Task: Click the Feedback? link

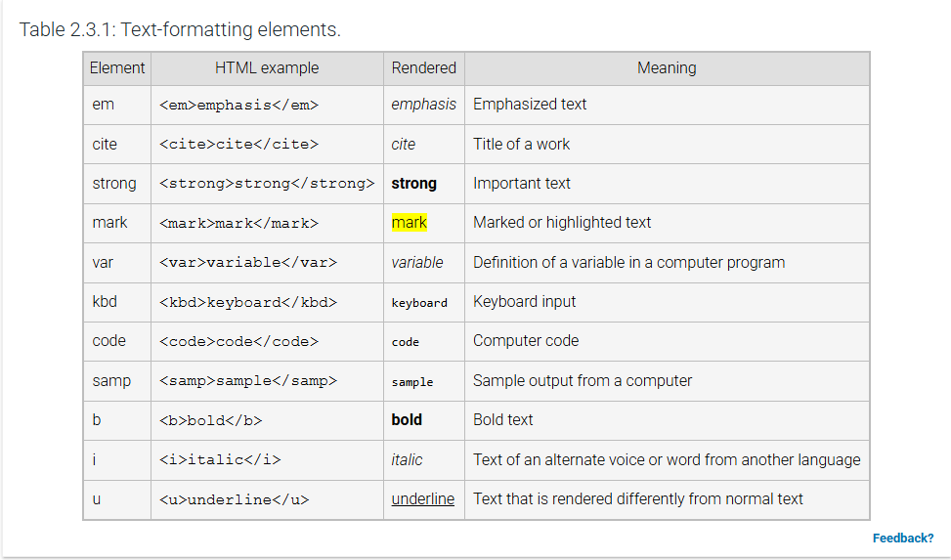Action: coord(902,538)
